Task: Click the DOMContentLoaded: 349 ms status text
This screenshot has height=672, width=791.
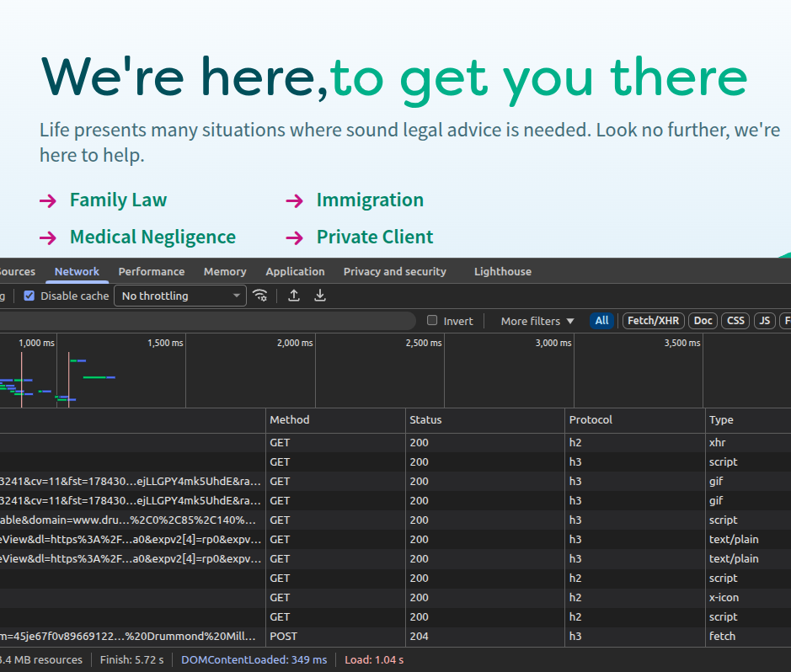Action: tap(254, 660)
